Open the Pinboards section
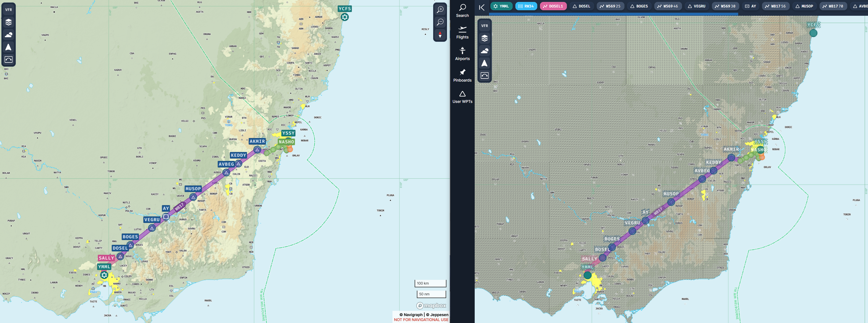Screen dimensions: 868x323 point(462,75)
